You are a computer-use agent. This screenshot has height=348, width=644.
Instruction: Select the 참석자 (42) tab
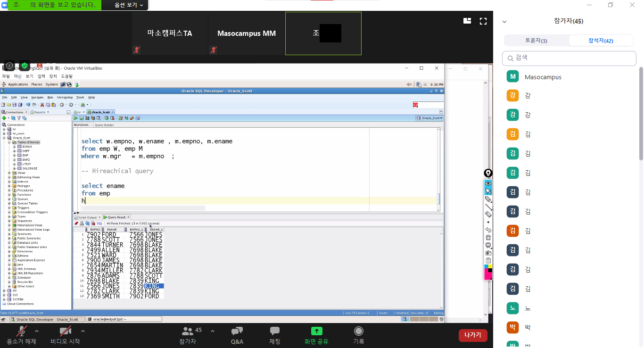[601, 41]
